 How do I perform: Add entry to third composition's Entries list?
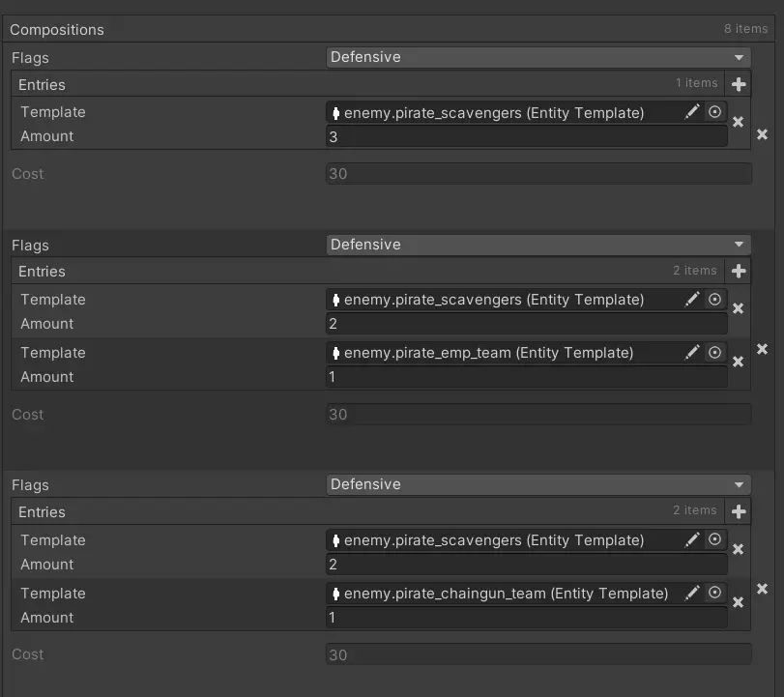point(739,512)
